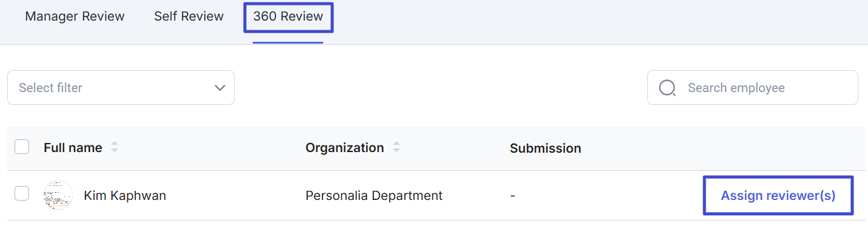Focus the Search employee input field

(x=753, y=88)
